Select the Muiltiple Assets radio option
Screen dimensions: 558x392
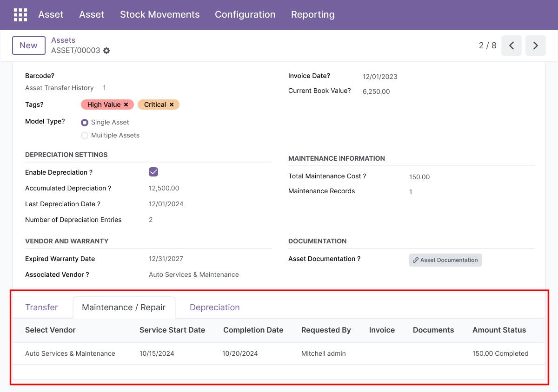[85, 136]
